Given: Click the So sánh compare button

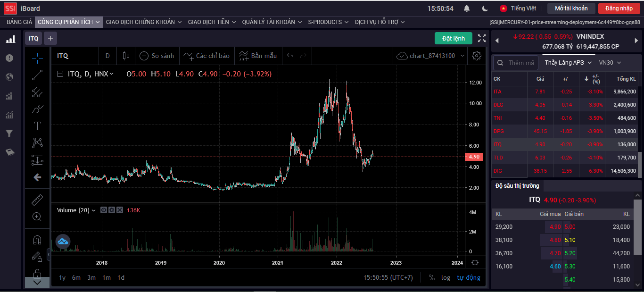Looking at the screenshot, I should (157, 56).
